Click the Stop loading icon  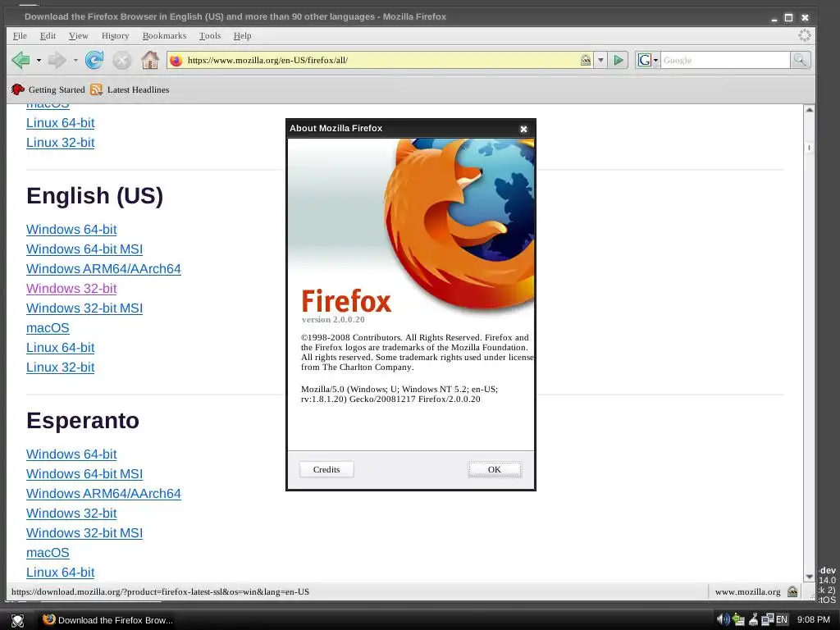pyautogui.click(x=122, y=60)
